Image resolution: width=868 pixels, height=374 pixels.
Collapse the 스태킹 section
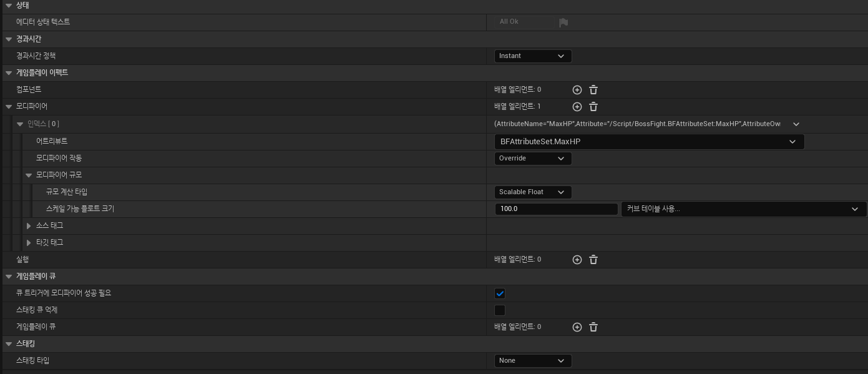pos(9,344)
